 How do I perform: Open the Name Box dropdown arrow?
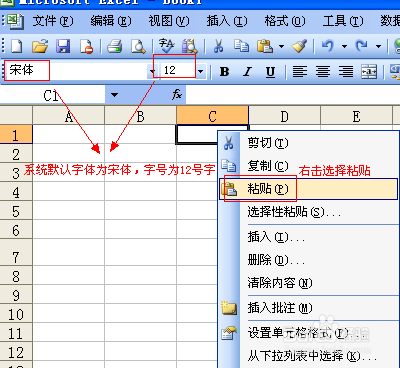click(114, 95)
